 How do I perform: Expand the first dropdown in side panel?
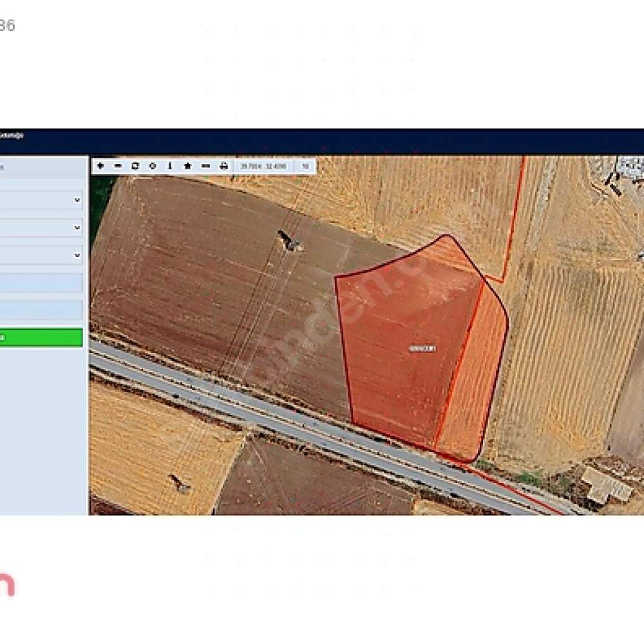[x=40, y=200]
